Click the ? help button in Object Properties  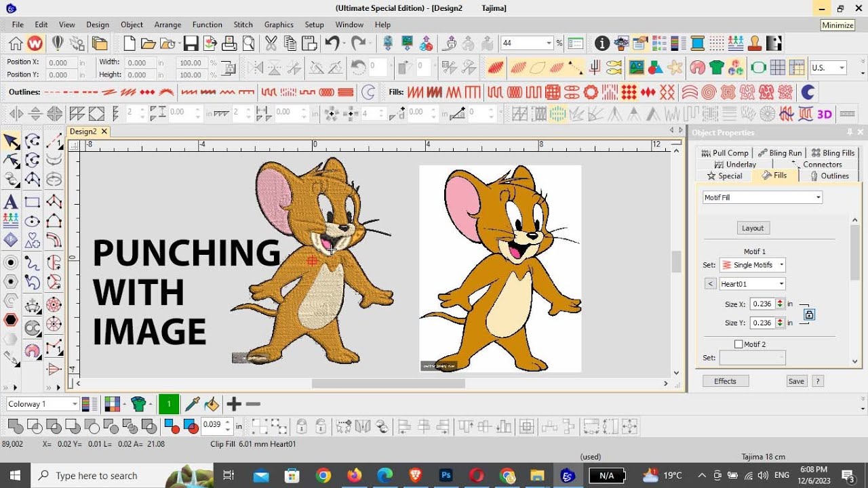pos(818,382)
